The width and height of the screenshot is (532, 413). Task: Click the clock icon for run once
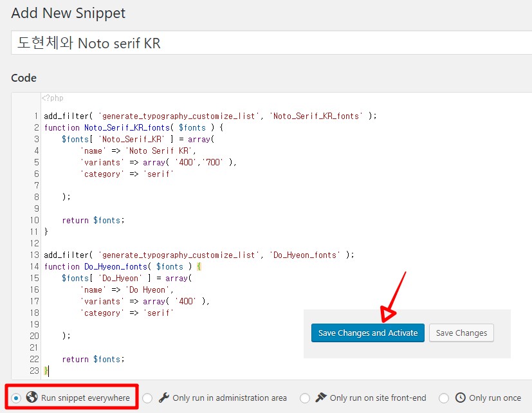point(461,398)
